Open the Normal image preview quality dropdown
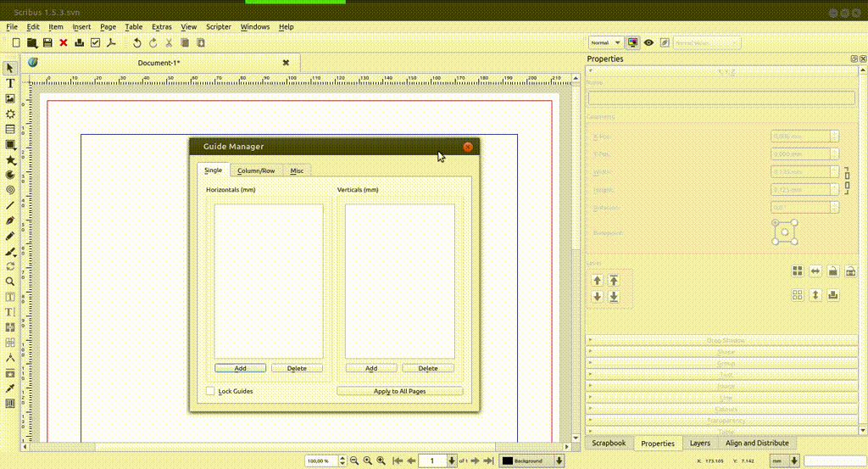The height and width of the screenshot is (469, 868). coord(605,42)
